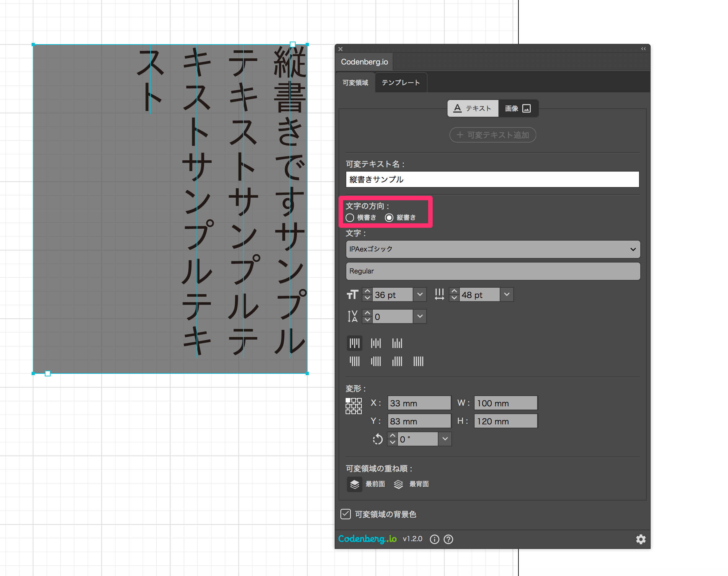Open the Codenberg.io logo link in footer
The image size is (728, 576).
pos(367,539)
